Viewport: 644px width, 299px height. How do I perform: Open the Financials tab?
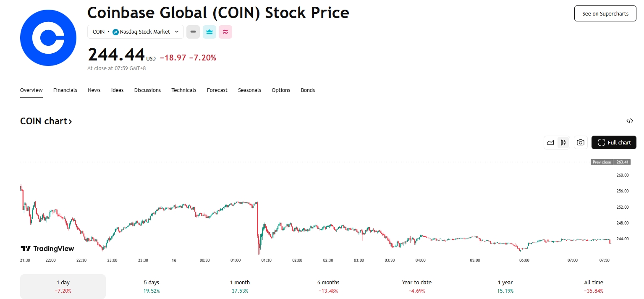65,90
